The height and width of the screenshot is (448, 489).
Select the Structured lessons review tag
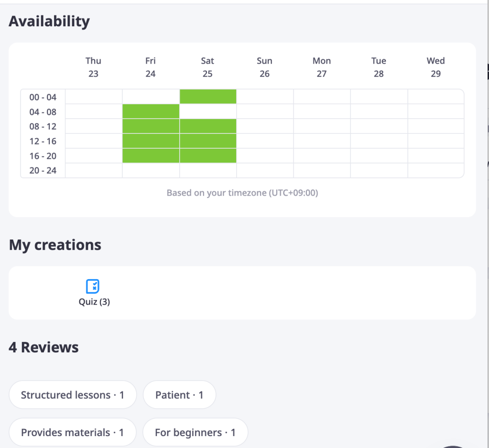point(73,395)
